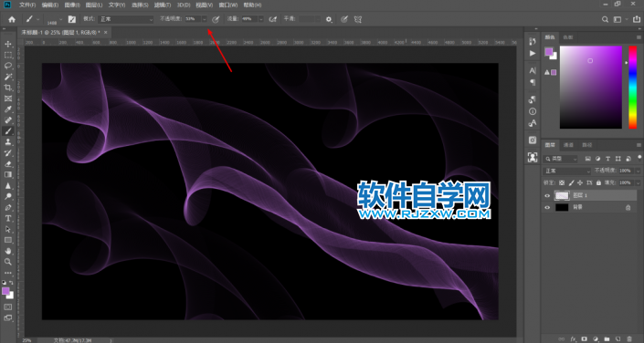
Task: Click the search icon in options bar
Action: tap(605, 19)
